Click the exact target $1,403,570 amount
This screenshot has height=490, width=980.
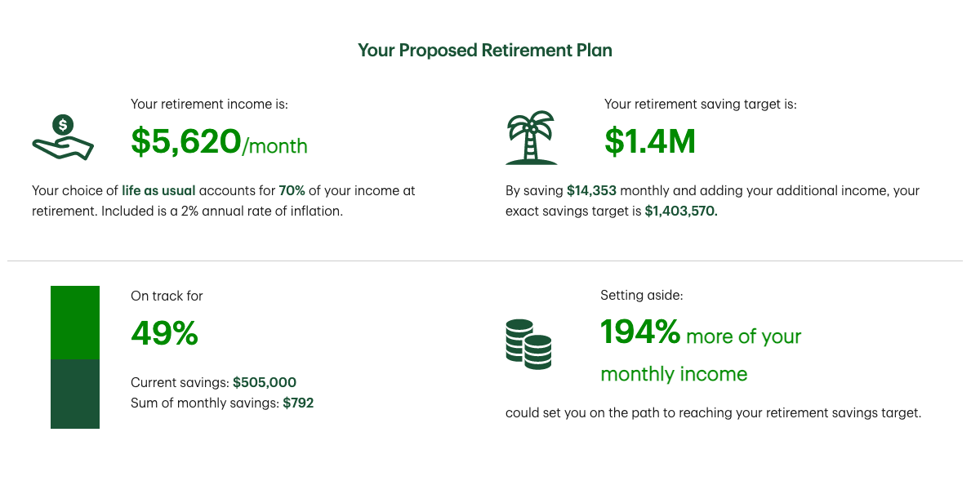[681, 212]
